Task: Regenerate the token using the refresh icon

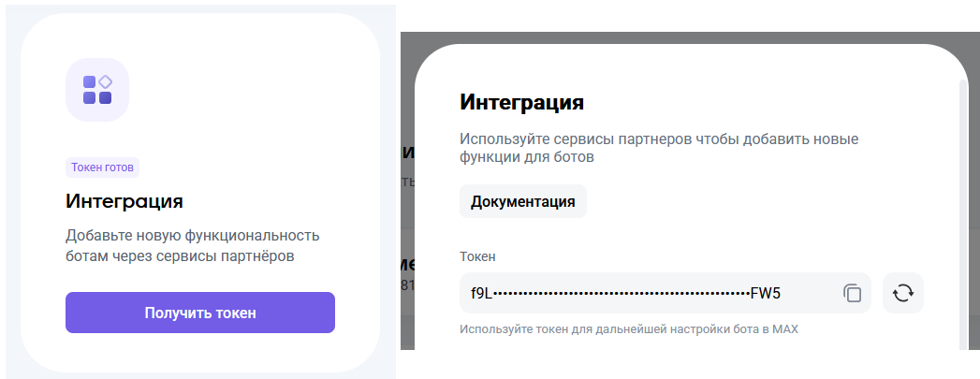Action: coord(902,294)
